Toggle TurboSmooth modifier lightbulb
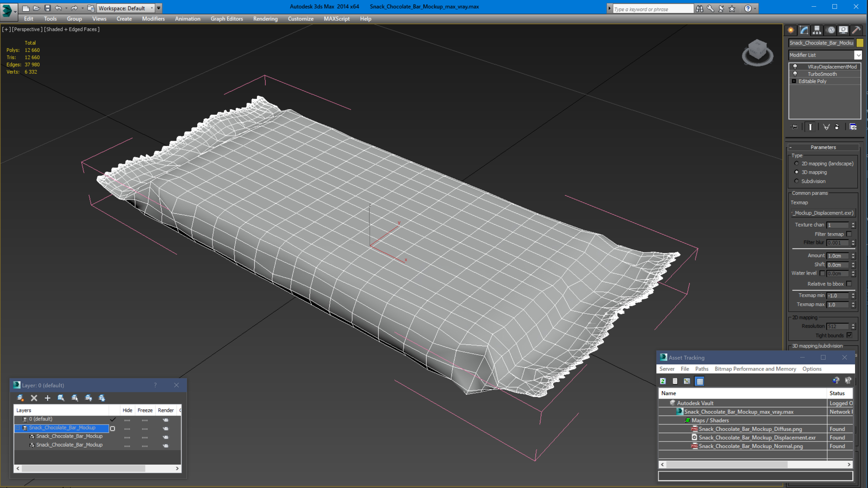The width and height of the screenshot is (868, 488). tap(795, 74)
